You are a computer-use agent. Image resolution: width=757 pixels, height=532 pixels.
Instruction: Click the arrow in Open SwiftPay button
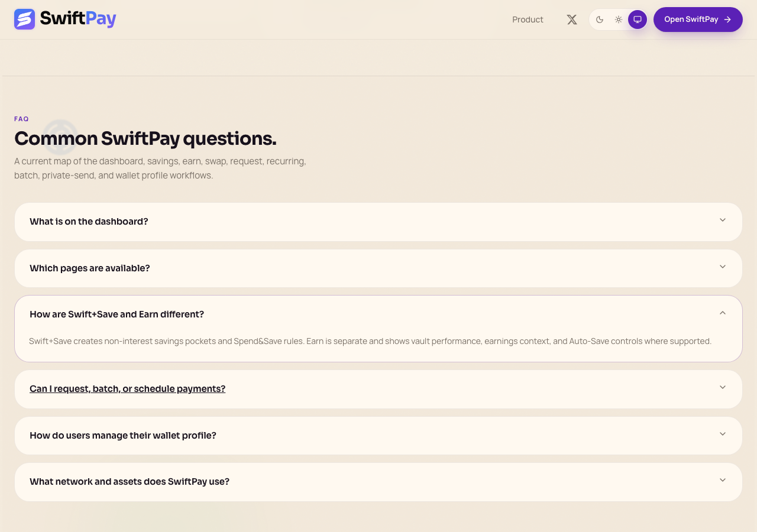(x=727, y=20)
